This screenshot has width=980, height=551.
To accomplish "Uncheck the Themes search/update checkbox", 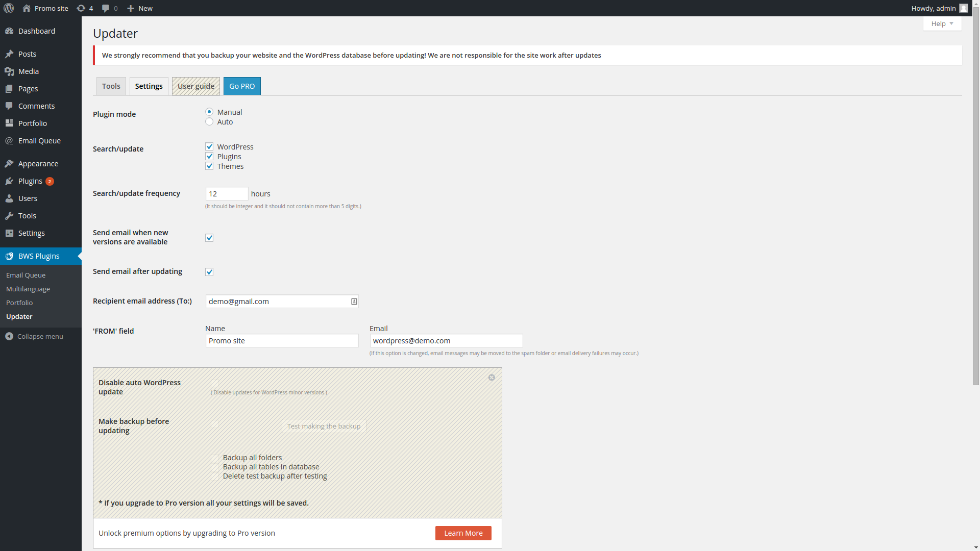I will 209,166.
